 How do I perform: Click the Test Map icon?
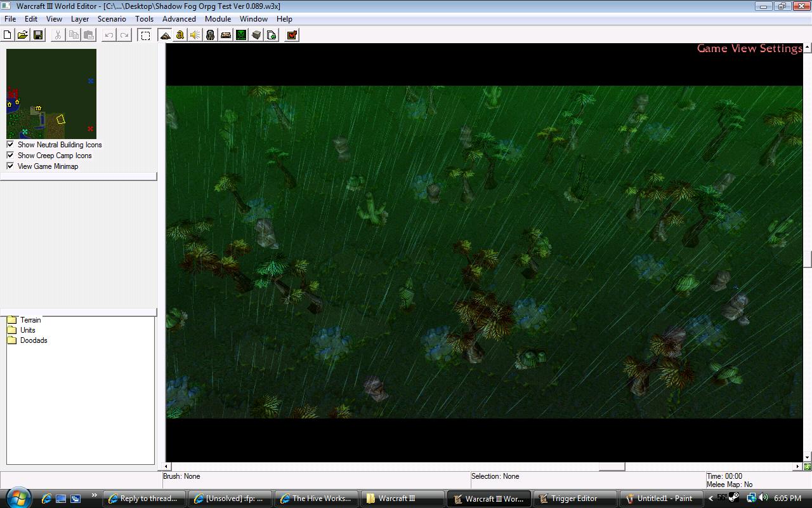(292, 35)
